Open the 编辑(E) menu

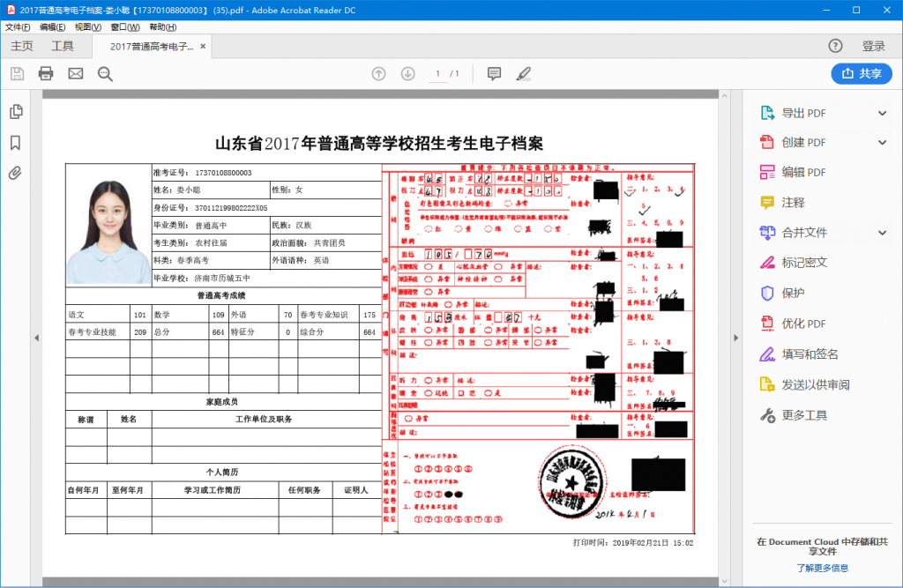pyautogui.click(x=52, y=27)
